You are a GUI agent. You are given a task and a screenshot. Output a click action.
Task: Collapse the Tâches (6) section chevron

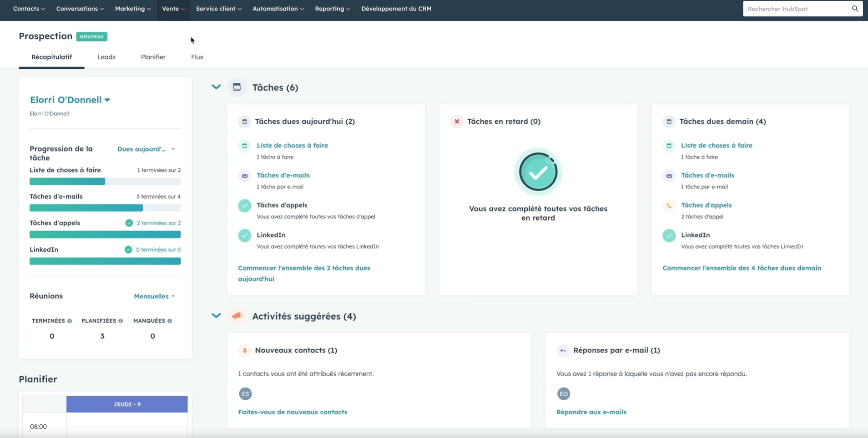coord(216,87)
